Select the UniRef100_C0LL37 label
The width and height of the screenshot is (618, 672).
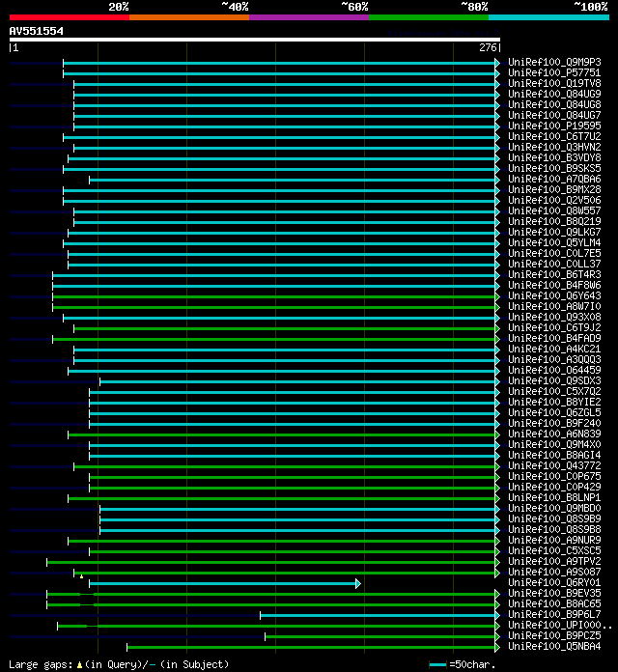pos(554,264)
